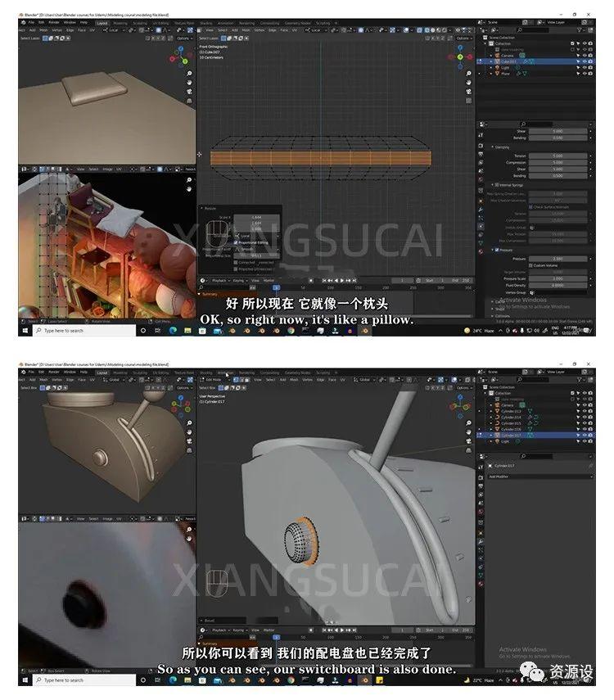614x700 pixels.
Task: Click timeline playhead marker in top screenshot
Action: click(277, 287)
